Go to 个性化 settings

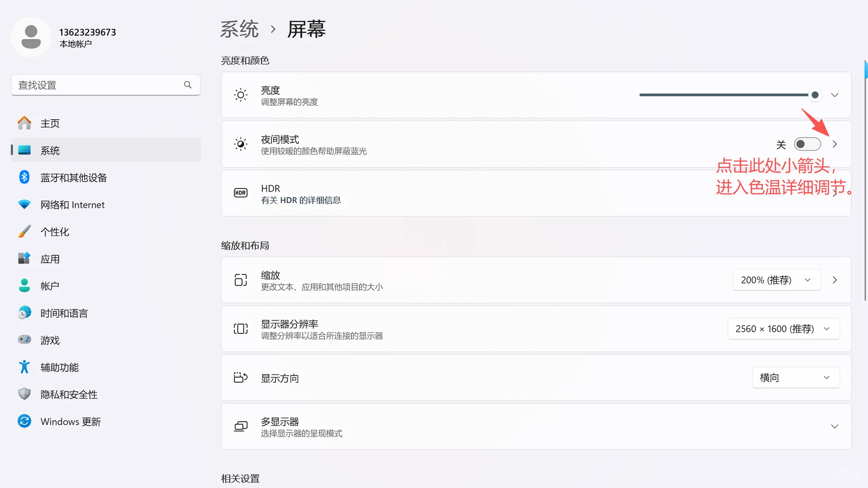click(55, 231)
